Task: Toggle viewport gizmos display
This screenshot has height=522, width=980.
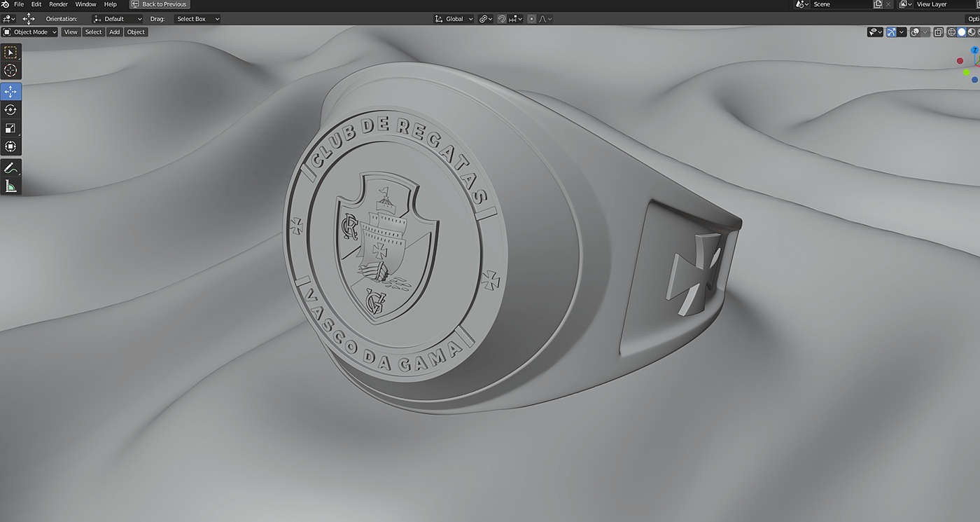Action: point(891,32)
